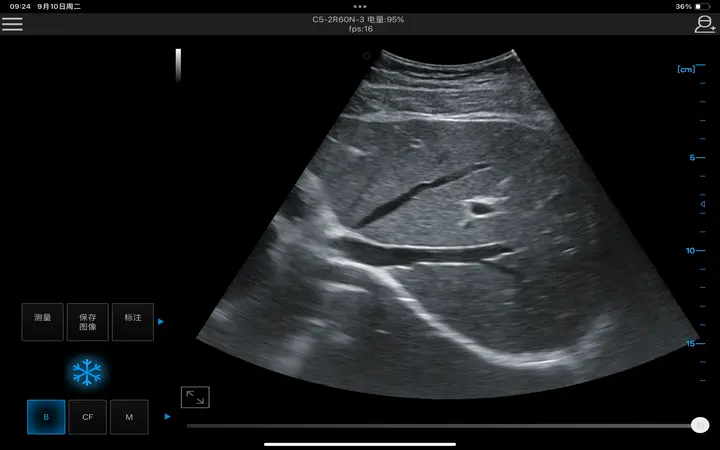720x450 pixels.
Task: Expand the ultrasound image to fullscreen
Action: point(195,397)
